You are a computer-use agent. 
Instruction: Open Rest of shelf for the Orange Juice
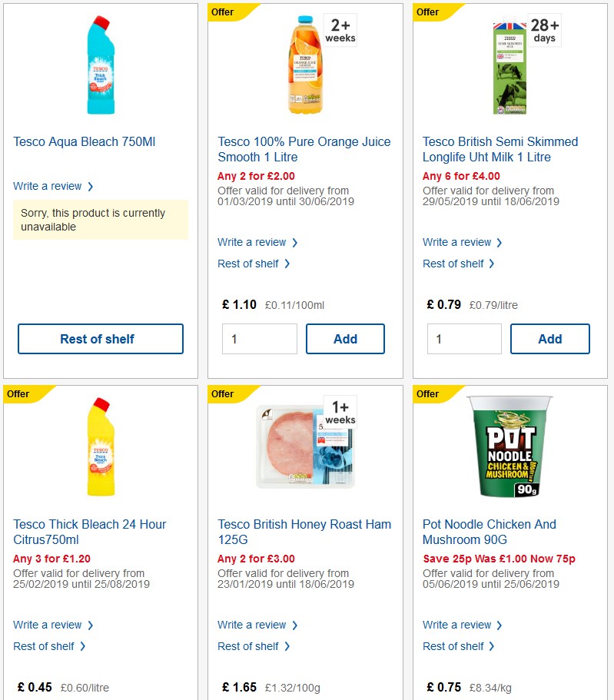pyautogui.click(x=248, y=264)
